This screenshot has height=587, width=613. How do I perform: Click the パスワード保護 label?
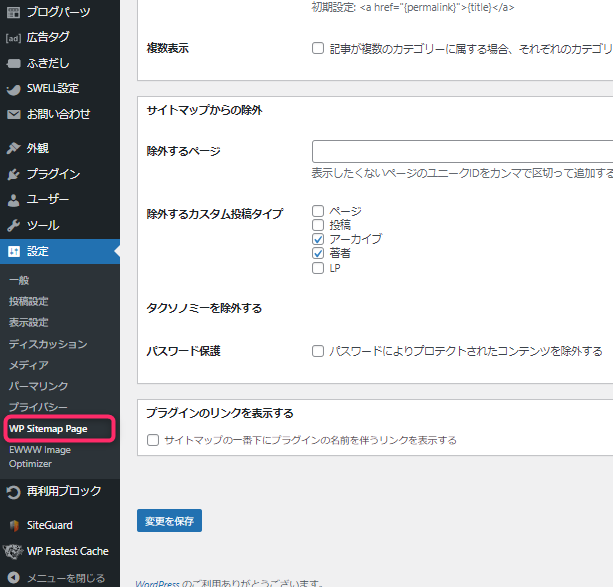pos(183,351)
